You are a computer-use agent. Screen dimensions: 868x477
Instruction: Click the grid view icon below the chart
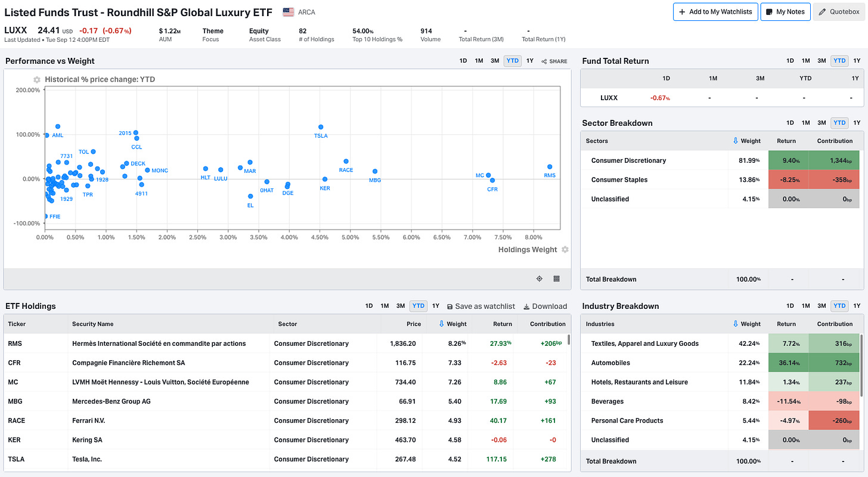click(x=556, y=278)
